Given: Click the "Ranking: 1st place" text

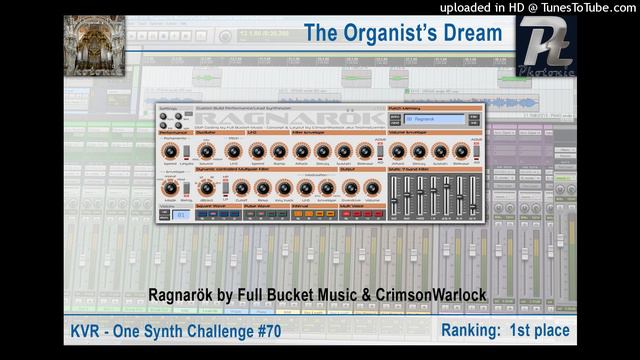Looking at the screenshot, I should click(505, 330).
